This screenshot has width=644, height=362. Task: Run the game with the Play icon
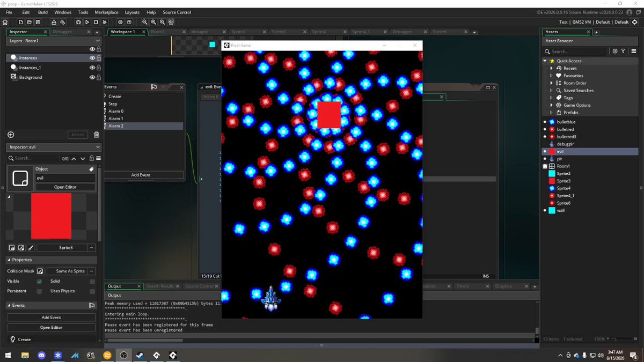tap(87, 23)
